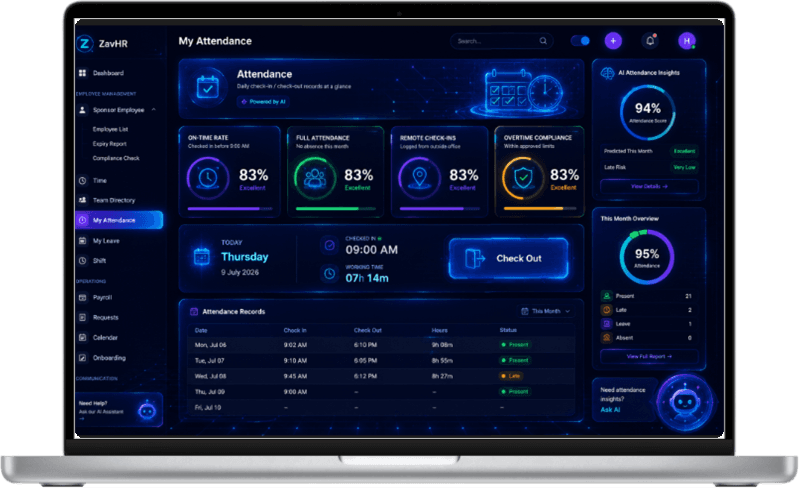
Task: Open Compliance Check submenu item
Action: click(116, 158)
